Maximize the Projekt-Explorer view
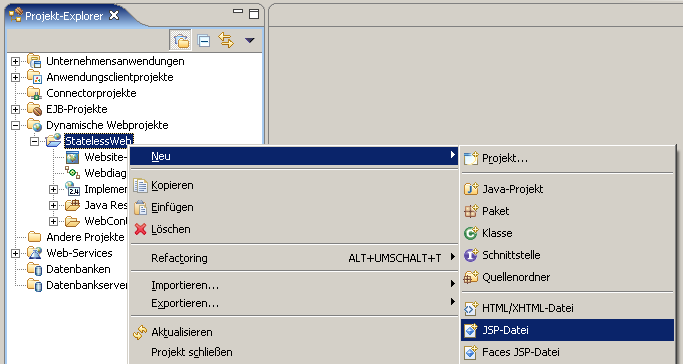This screenshot has height=364, width=683. pos(254,14)
